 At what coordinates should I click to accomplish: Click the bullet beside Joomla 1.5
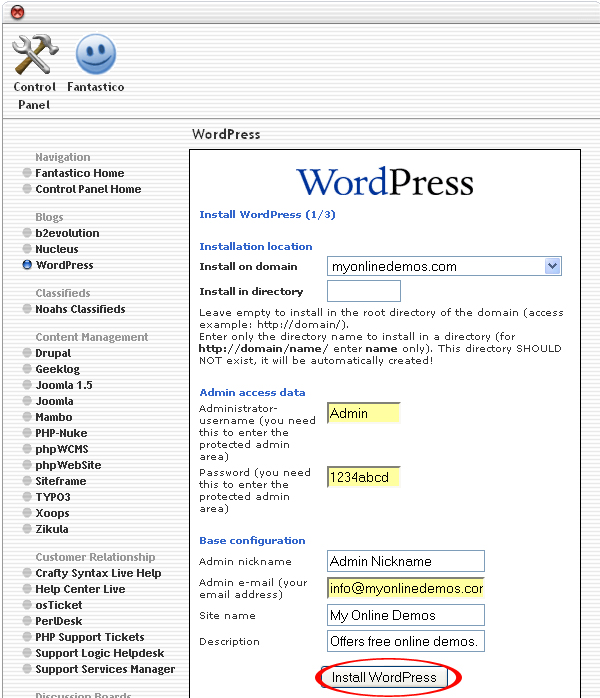point(27,385)
